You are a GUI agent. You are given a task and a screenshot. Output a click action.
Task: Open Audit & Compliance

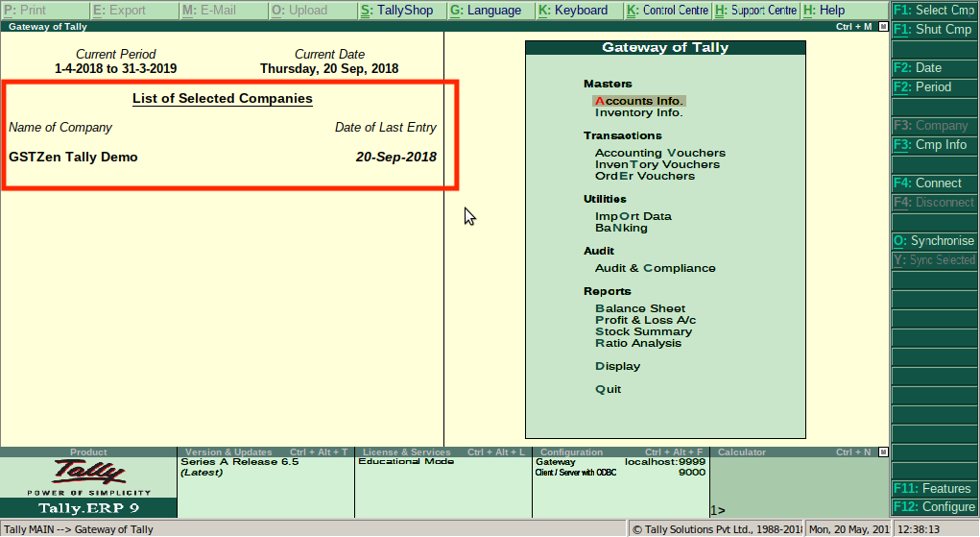click(x=655, y=268)
